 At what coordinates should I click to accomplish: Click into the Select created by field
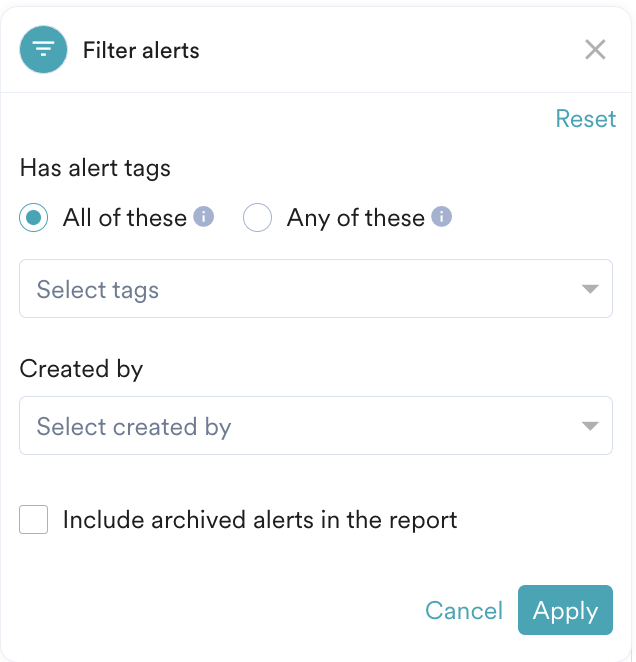(x=300, y=427)
